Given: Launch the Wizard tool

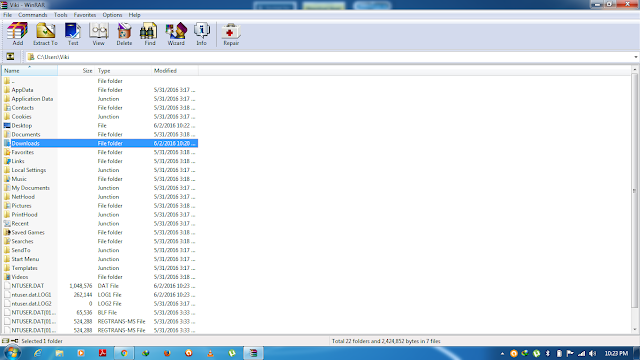Looking at the screenshot, I should pyautogui.click(x=176, y=34).
